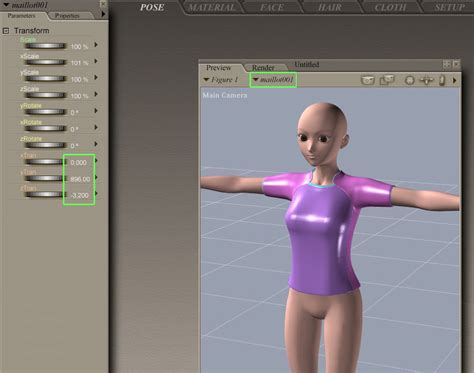The height and width of the screenshot is (373, 474).
Task: Collapse the Transform group
Action: (x=6, y=31)
